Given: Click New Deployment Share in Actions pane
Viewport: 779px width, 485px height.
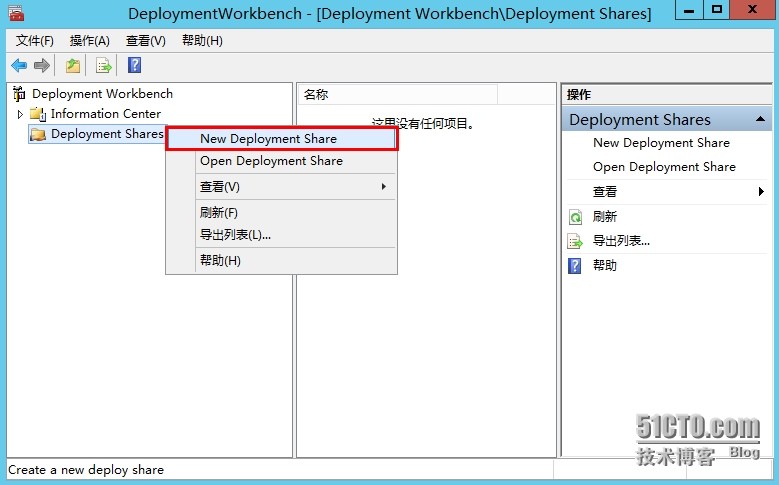Looking at the screenshot, I should (x=661, y=143).
